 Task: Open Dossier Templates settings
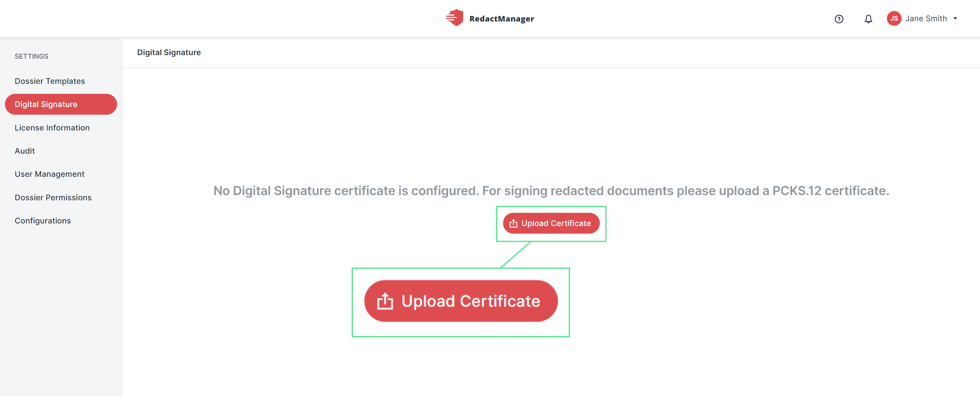[50, 81]
